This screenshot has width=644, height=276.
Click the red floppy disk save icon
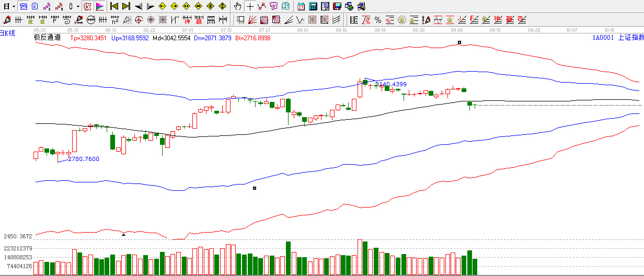pyautogui.click(x=337, y=7)
